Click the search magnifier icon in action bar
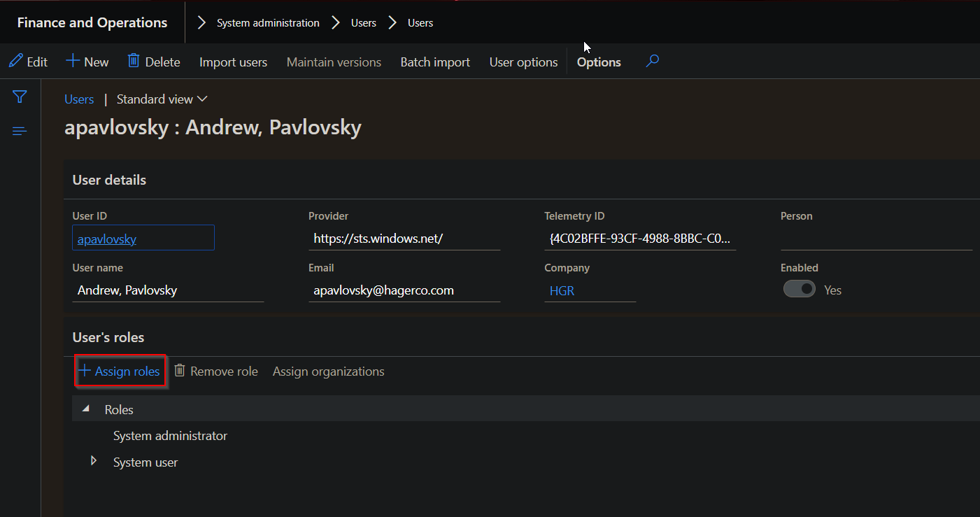 click(x=652, y=62)
